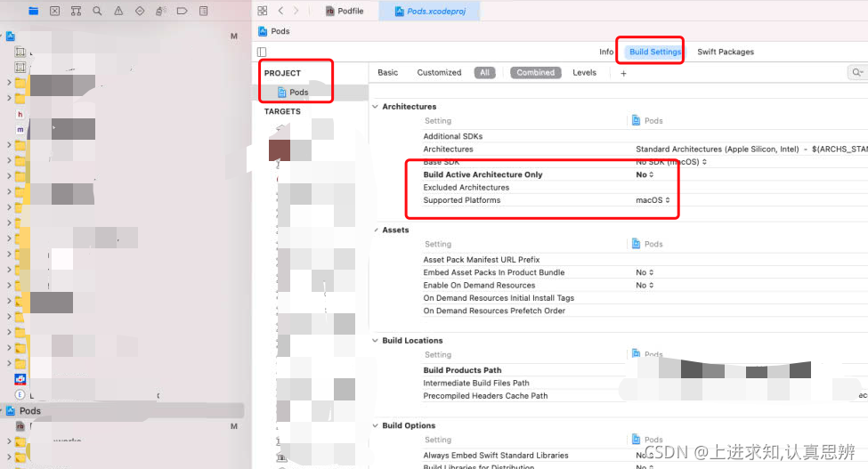Select Always Embed Swift Standard Libraries

click(x=496, y=455)
